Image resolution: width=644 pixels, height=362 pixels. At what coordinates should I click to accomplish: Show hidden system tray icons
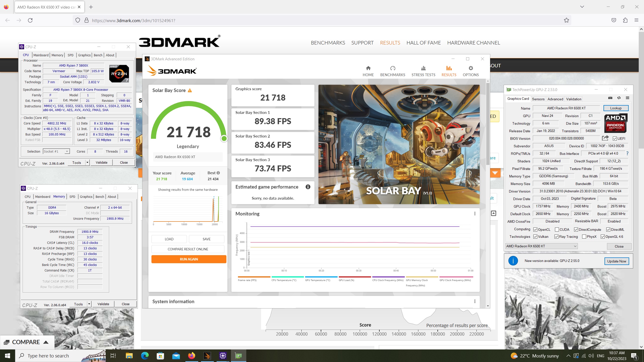click(568, 356)
